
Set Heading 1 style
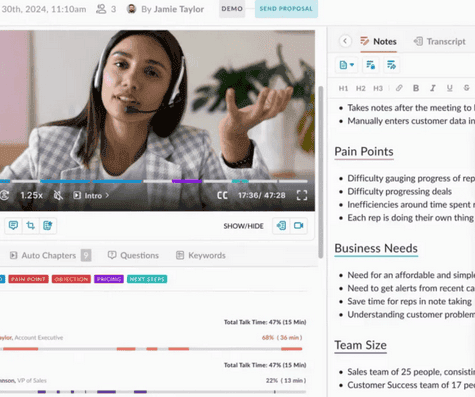coord(343,88)
